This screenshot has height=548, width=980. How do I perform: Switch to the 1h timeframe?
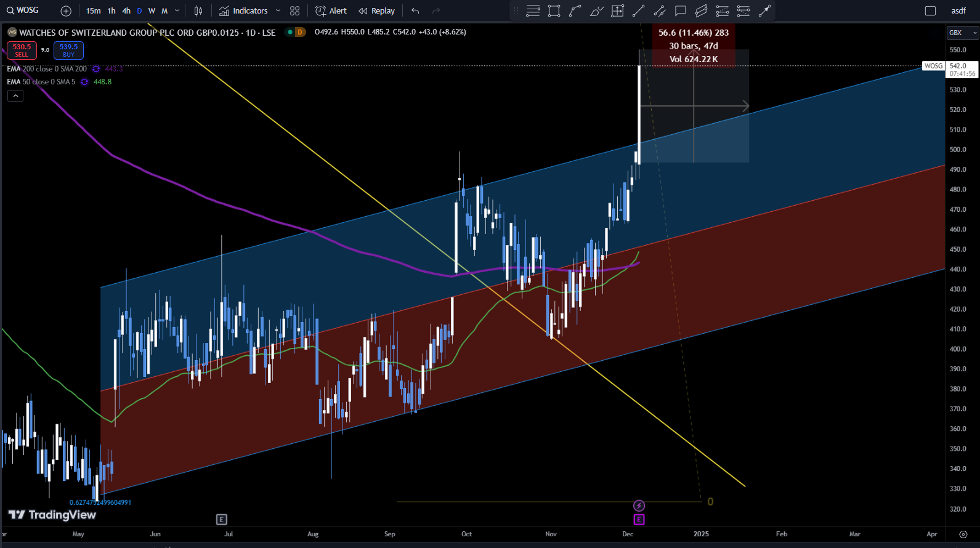[111, 11]
